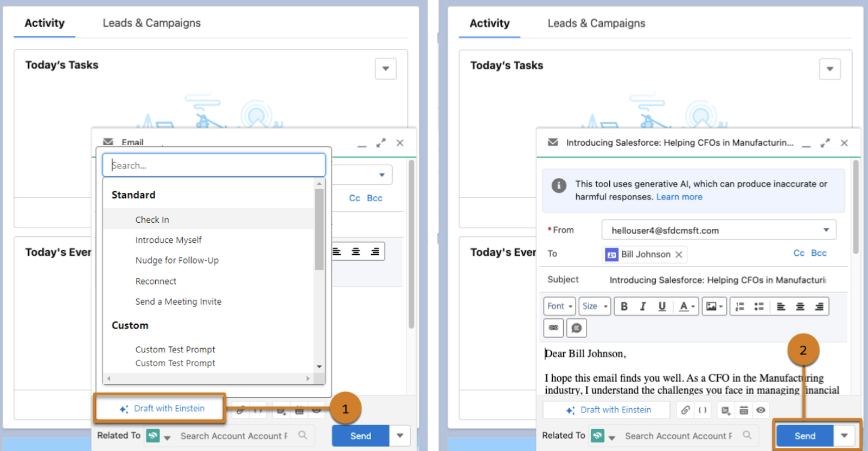Click the calendar icon in the right composer footer
The height and width of the screenshot is (451, 868).
[744, 410]
